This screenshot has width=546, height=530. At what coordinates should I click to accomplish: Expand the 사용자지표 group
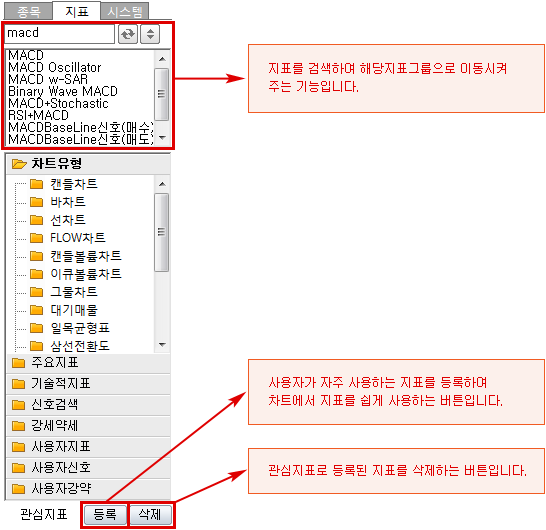88,447
